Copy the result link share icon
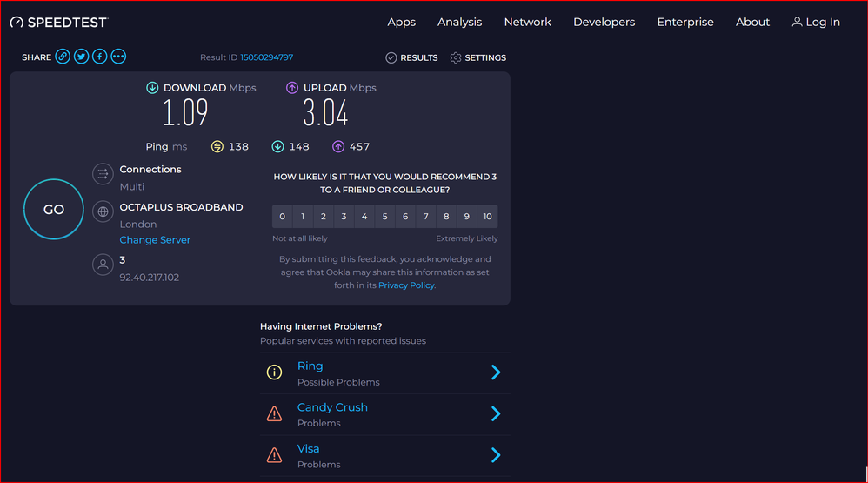This screenshot has width=868, height=483. (63, 57)
